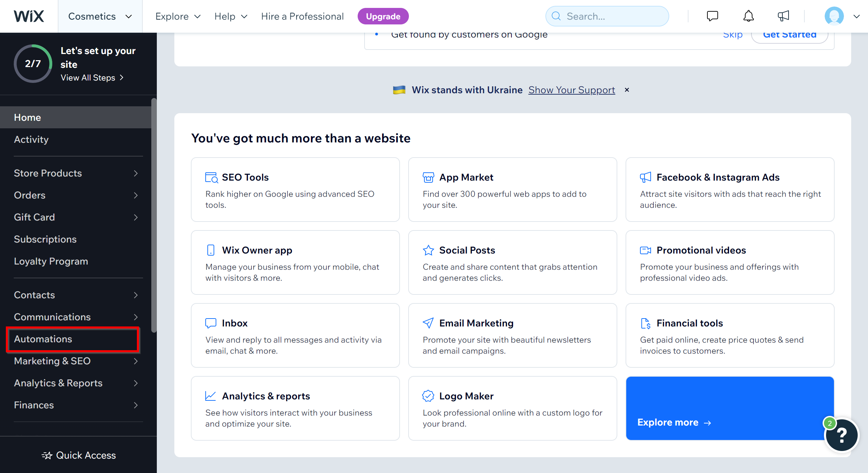Click Quick Access at sidebar bottom
The height and width of the screenshot is (473, 868).
pos(78,455)
